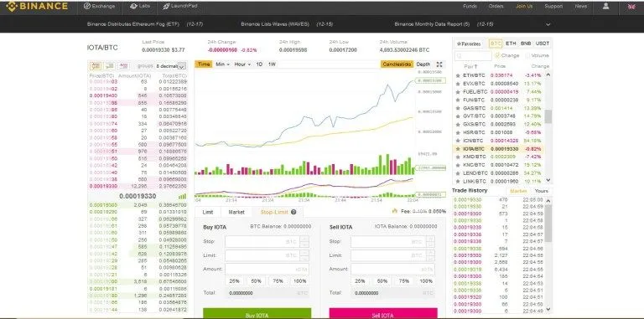Switch to the ETH market tab
This screenshot has height=319, width=644.
click(x=511, y=44)
